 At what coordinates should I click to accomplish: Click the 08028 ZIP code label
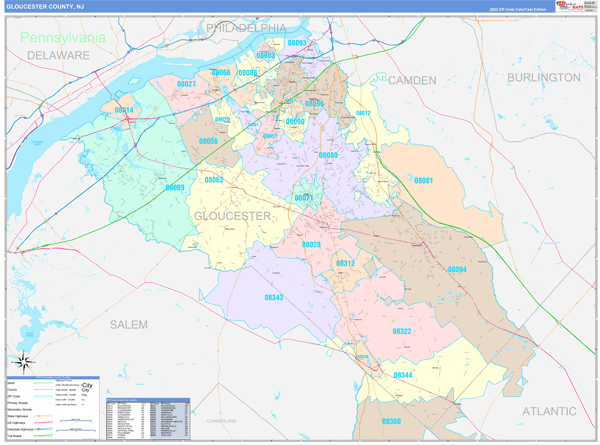[x=311, y=244]
